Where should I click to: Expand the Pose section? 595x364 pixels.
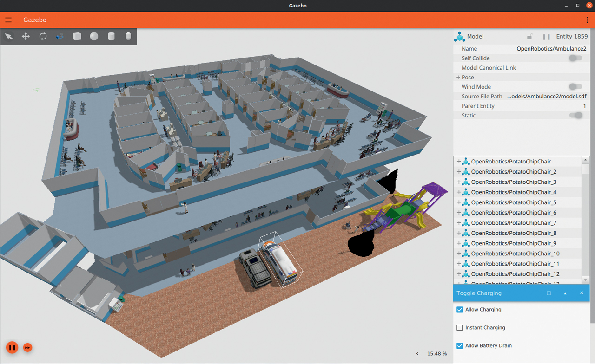pos(458,78)
